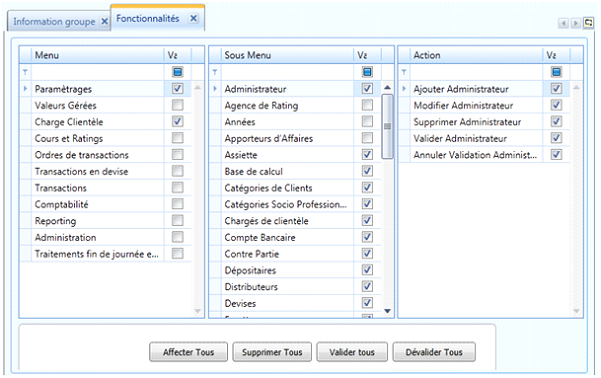Uncheck the Ajouter Administrateur checkbox
Screen dimensions: 601x378
coord(556,89)
